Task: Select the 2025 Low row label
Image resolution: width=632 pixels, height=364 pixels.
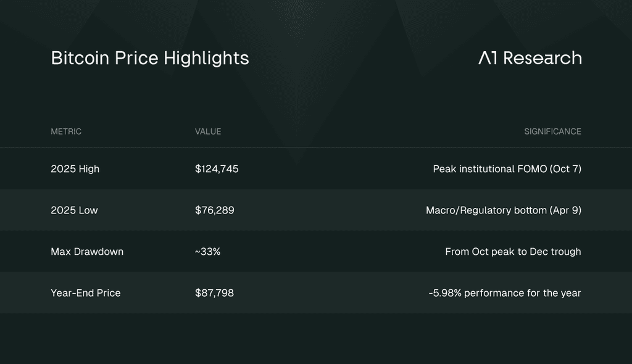Action: [74, 210]
